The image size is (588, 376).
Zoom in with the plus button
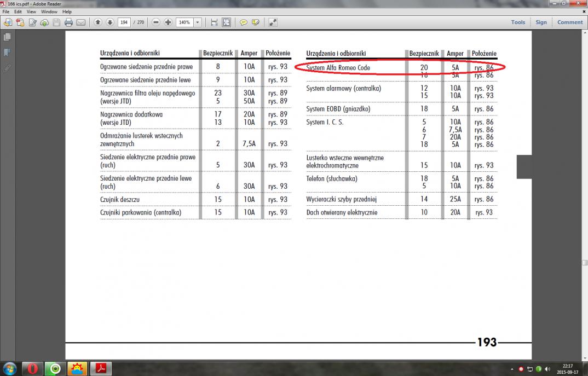[x=168, y=22]
